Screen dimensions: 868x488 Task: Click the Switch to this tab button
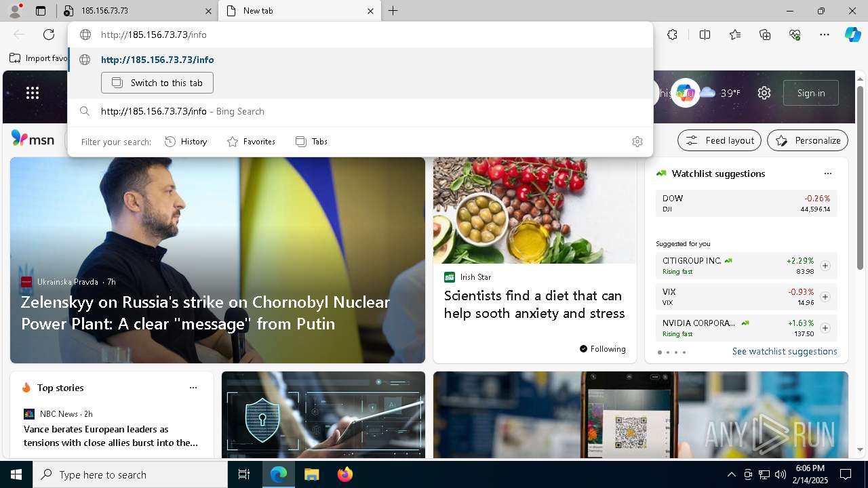point(157,83)
